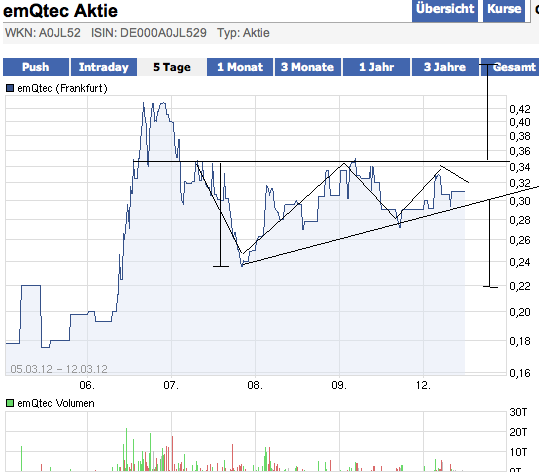Switch to the Push chart tab
The height and width of the screenshot is (472, 539).
pos(36,67)
